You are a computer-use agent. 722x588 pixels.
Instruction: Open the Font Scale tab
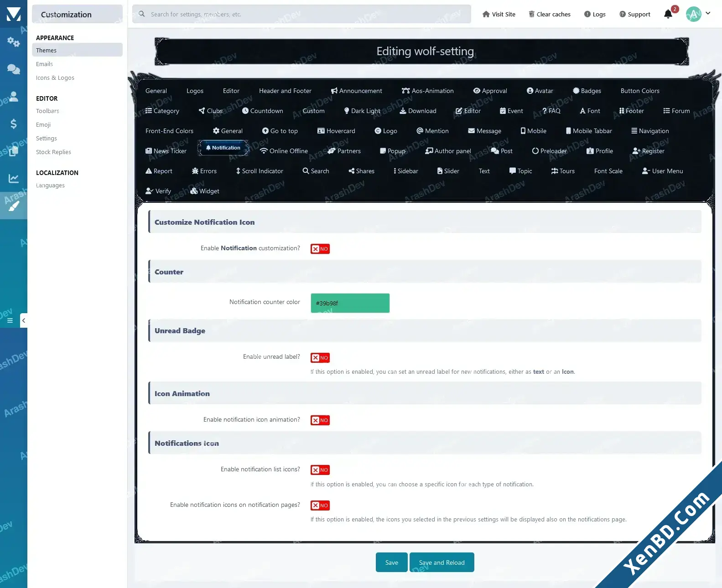click(x=608, y=171)
